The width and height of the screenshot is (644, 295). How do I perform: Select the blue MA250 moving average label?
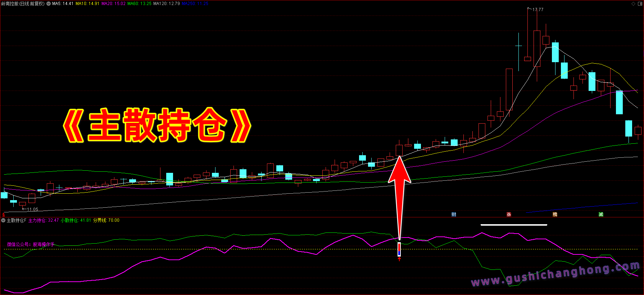[x=195, y=4]
